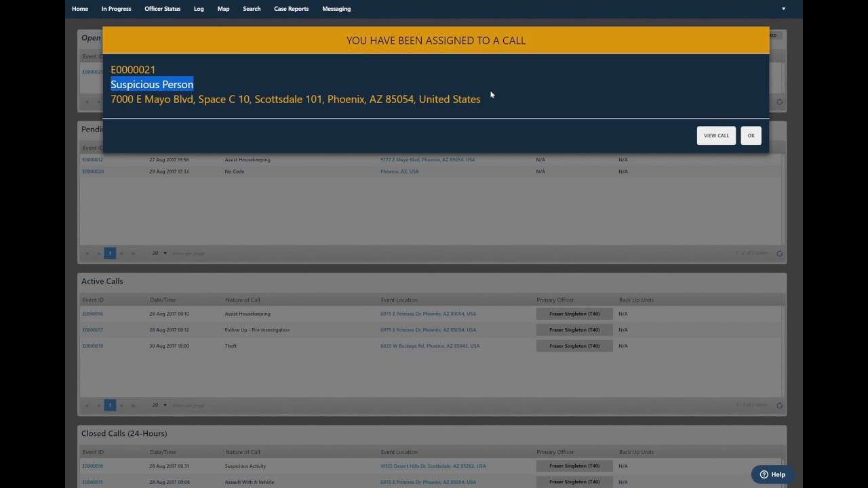Click event ID E0000021 in the alert

point(133,70)
